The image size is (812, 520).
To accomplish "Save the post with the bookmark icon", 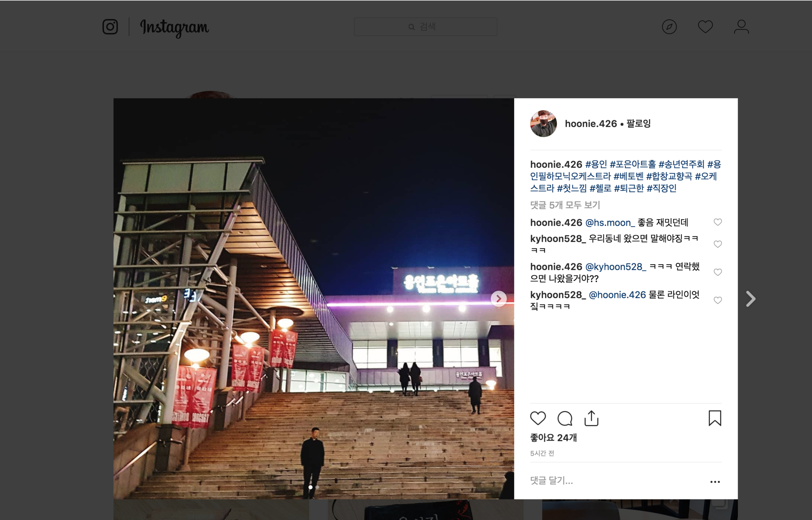I will click(x=715, y=418).
